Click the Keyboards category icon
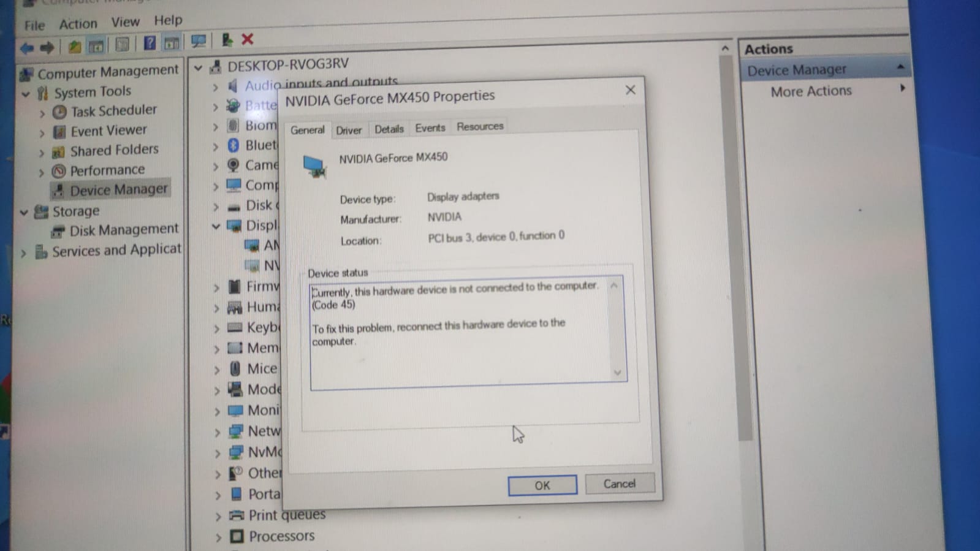Viewport: 980px width, 551px height. [x=235, y=328]
